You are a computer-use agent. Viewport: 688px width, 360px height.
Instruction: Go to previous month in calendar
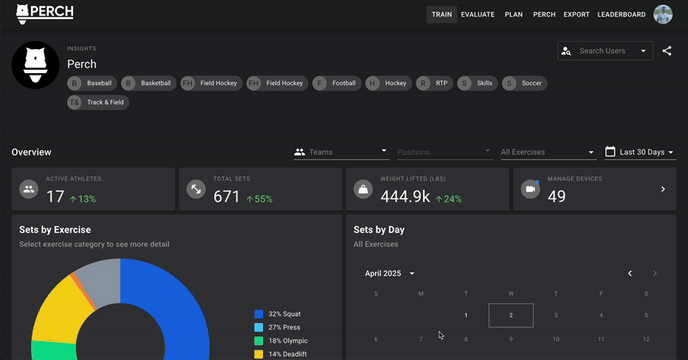coord(630,274)
